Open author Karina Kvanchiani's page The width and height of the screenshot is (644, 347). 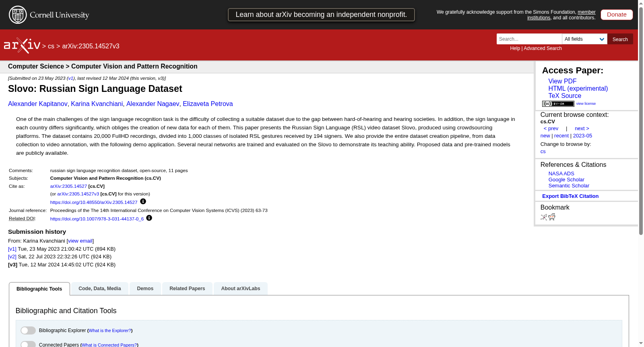tap(97, 104)
